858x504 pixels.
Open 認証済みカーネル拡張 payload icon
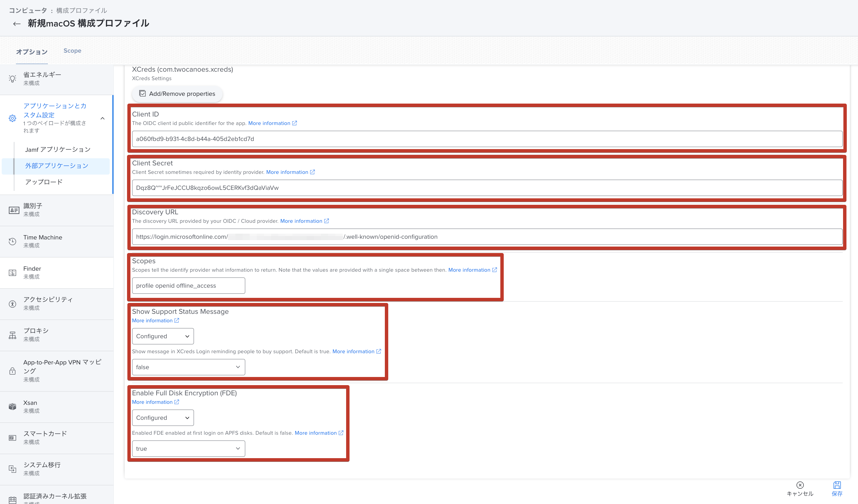[13, 500]
